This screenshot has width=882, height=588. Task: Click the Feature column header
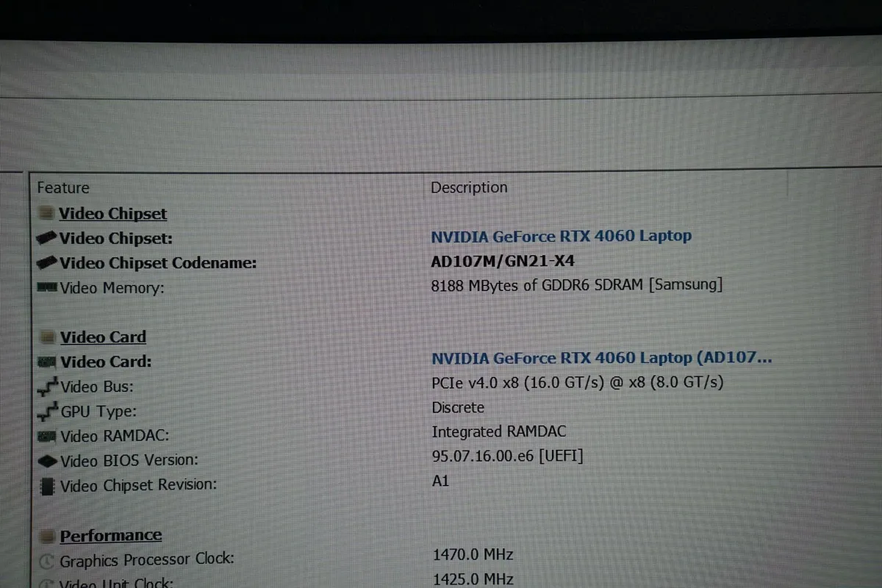tap(63, 187)
